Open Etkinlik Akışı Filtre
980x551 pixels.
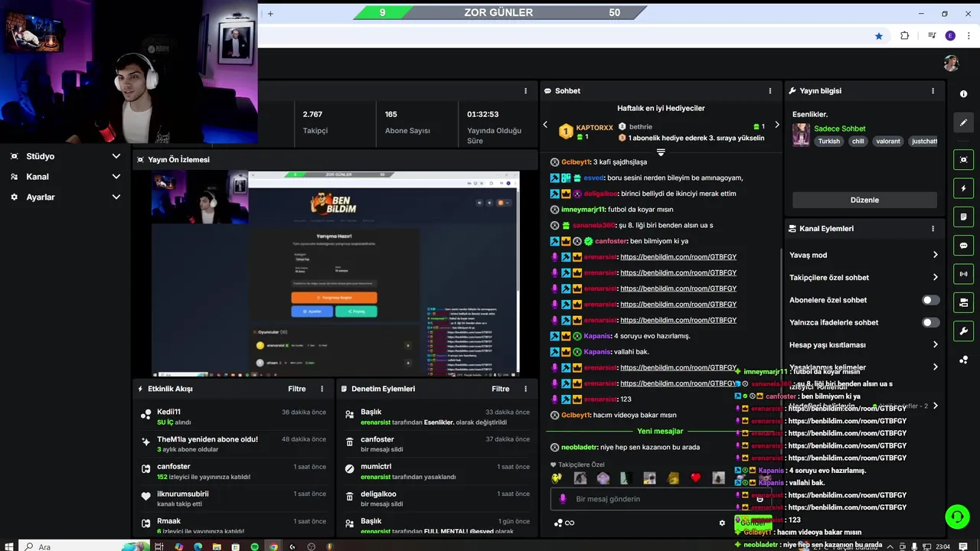tap(297, 389)
